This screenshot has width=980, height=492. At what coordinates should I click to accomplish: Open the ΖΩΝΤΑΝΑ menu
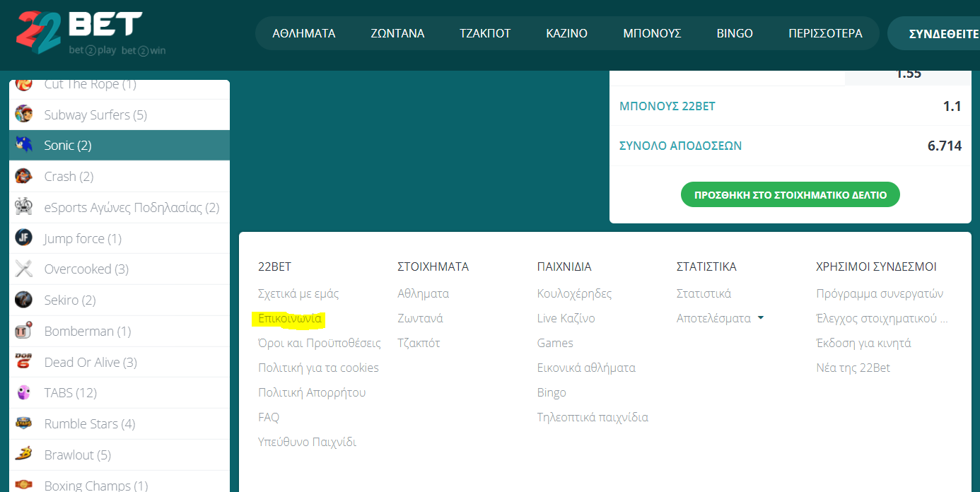pos(397,33)
